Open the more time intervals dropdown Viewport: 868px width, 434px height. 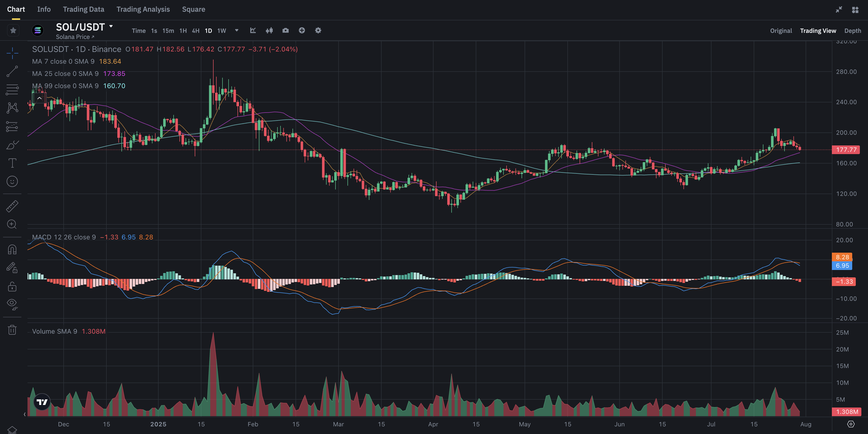237,31
